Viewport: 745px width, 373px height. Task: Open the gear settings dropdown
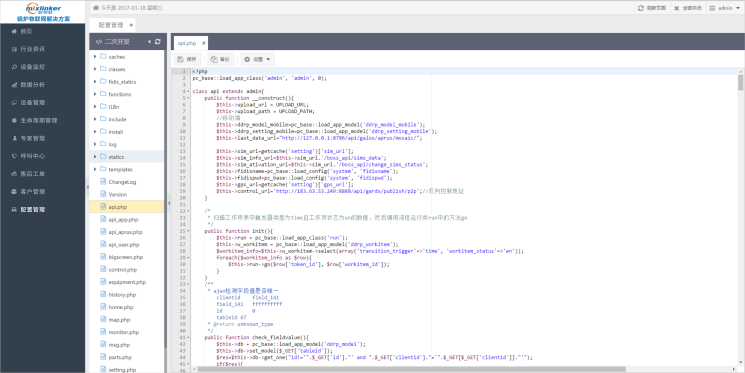pyautogui.click(x=257, y=59)
